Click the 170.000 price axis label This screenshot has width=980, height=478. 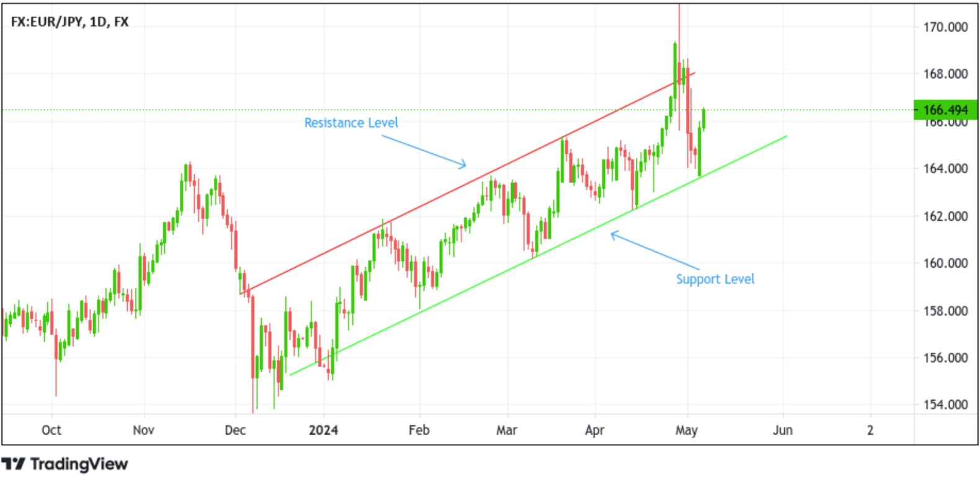(945, 27)
